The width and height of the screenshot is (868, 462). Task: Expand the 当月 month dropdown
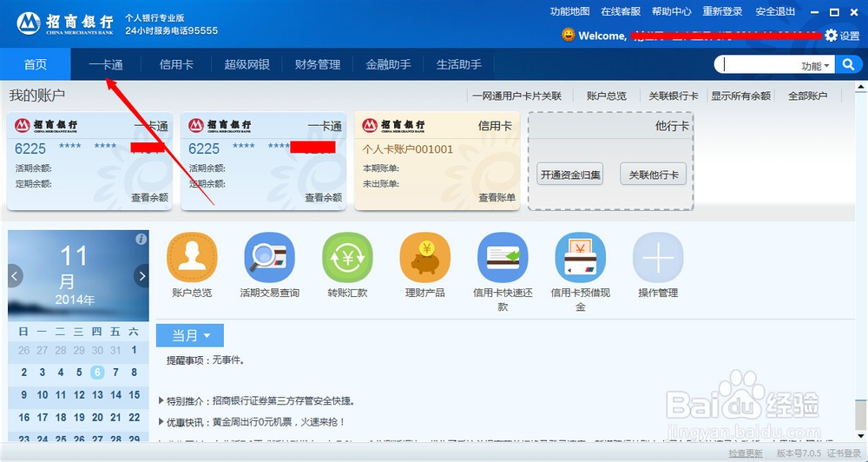(x=190, y=335)
